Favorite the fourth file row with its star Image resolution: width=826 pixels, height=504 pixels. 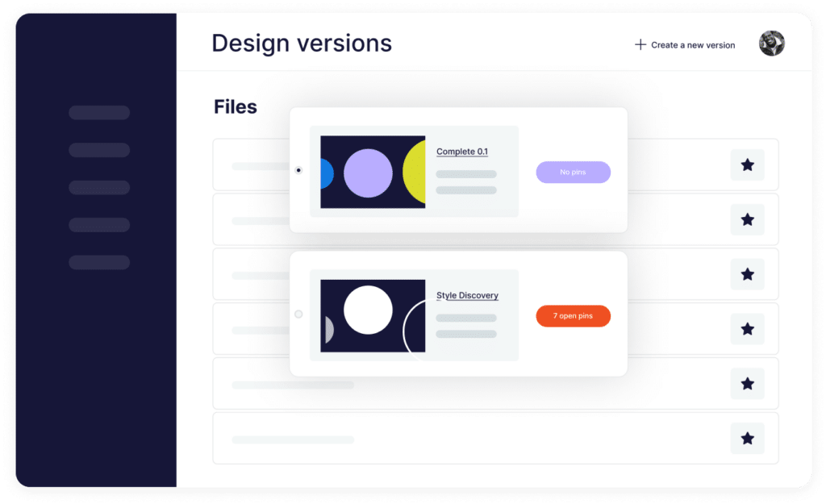747,329
